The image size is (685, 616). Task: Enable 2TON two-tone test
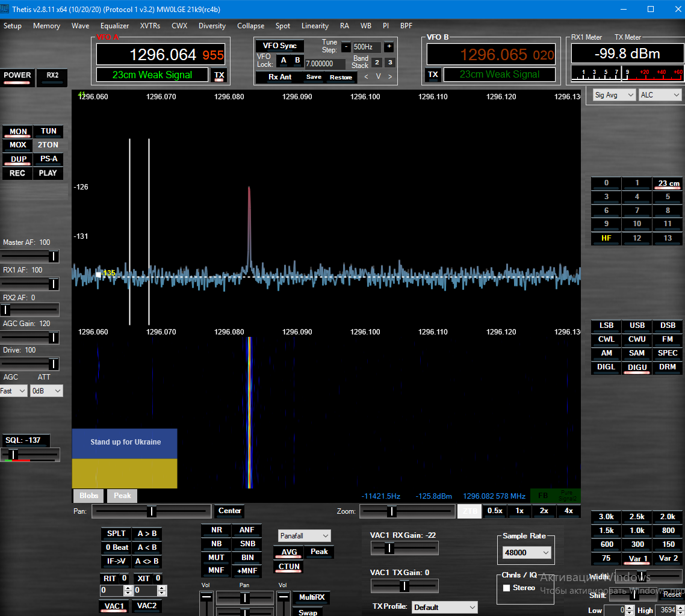[x=48, y=145]
